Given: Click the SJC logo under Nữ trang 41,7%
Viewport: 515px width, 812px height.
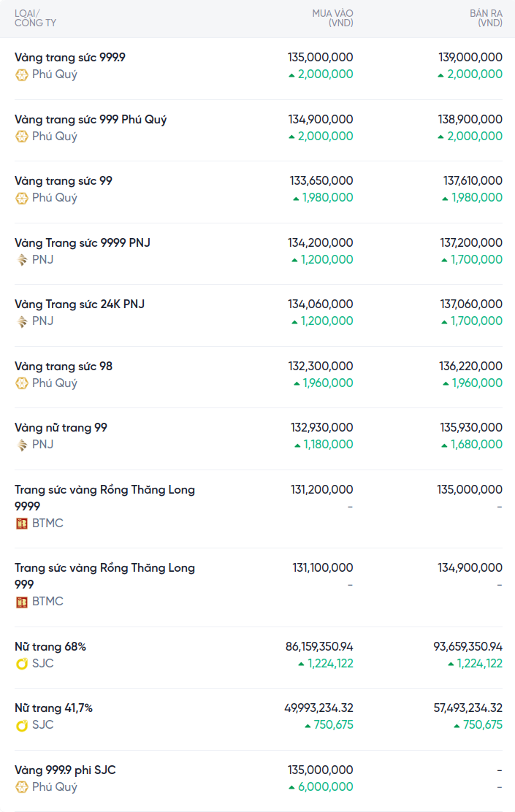Looking at the screenshot, I should tap(22, 725).
